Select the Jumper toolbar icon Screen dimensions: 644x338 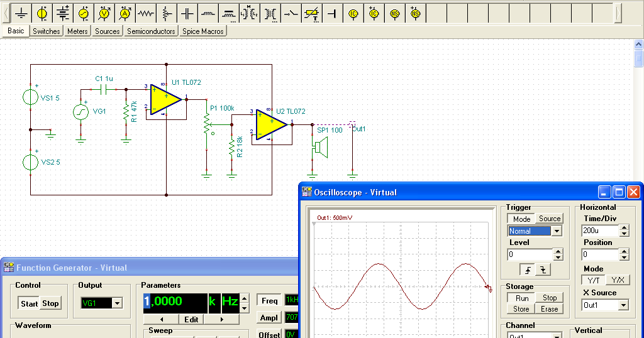(x=332, y=13)
